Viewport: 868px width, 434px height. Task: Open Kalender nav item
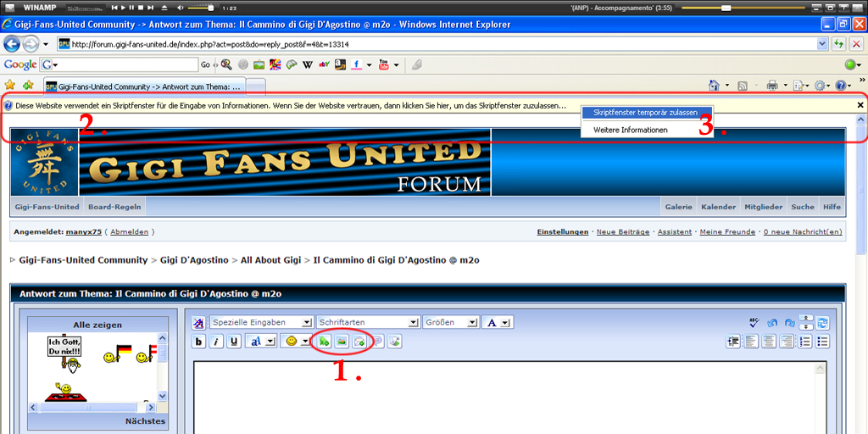tap(718, 207)
